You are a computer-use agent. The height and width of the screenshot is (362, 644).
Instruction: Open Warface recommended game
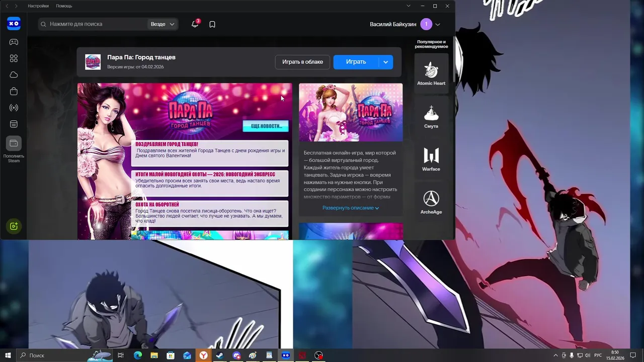(x=431, y=159)
